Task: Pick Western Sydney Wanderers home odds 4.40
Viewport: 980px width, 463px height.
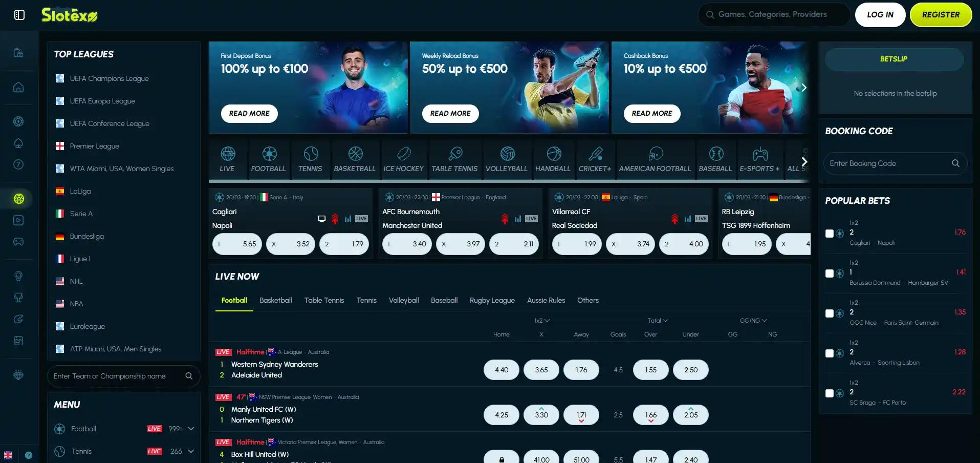Action: click(x=502, y=370)
